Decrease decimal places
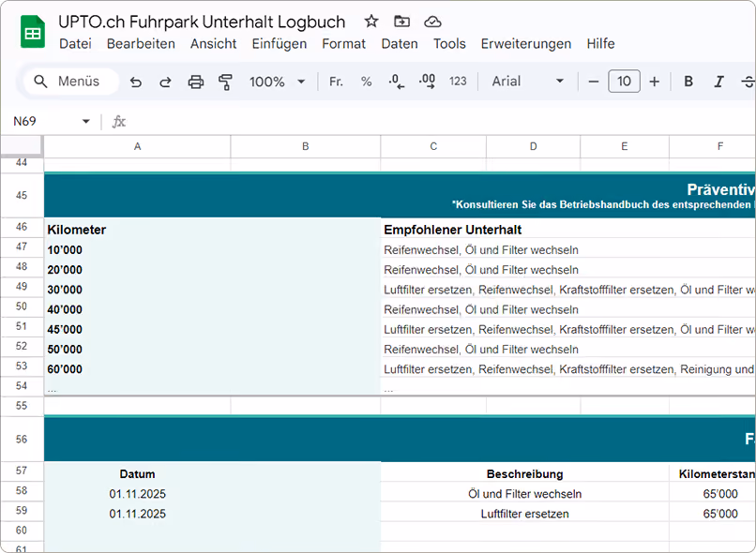Screen dimensions: 756x553 [397, 82]
